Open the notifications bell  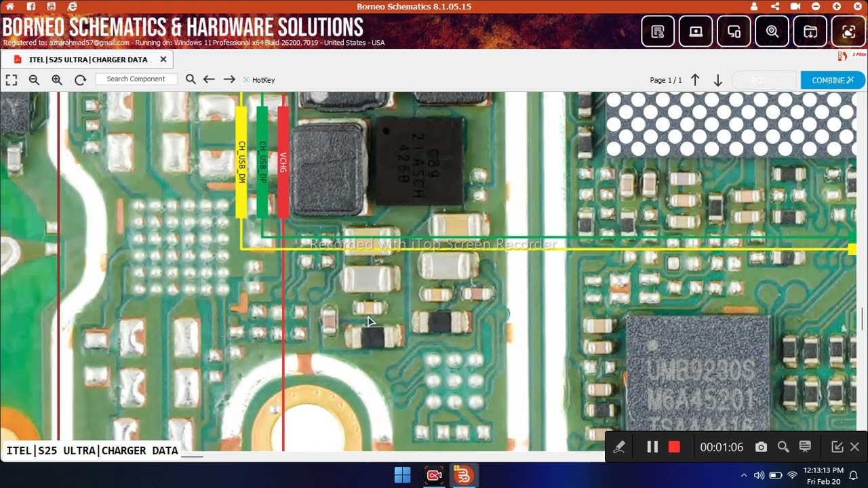[854, 475]
